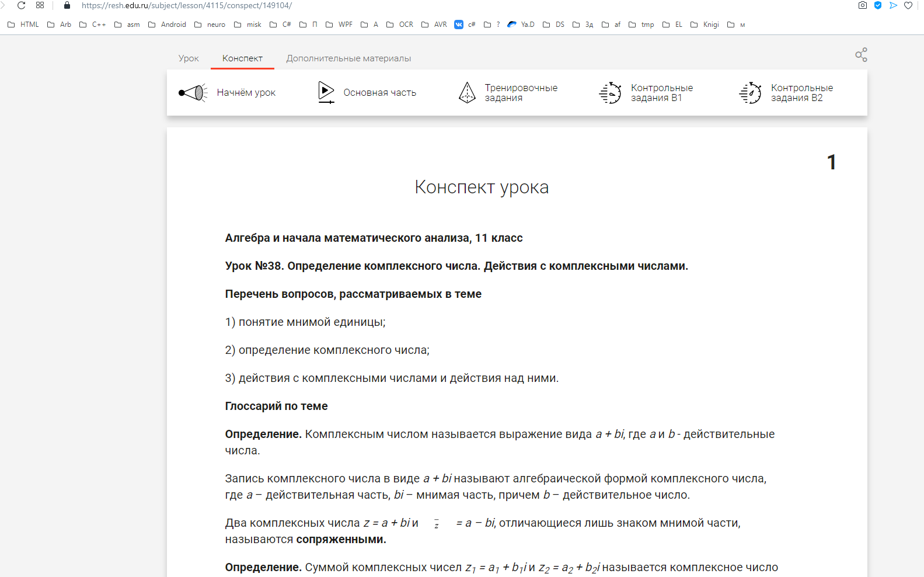Open the Android bookmarks folder
The width and height of the screenshot is (924, 577).
click(x=167, y=25)
